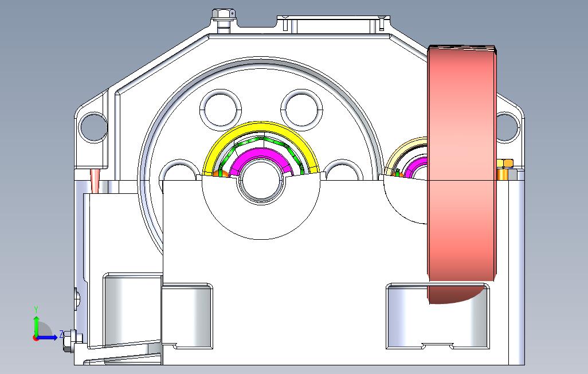Select the hex bolt on top of housing
The image size is (588, 374).
click(x=224, y=15)
